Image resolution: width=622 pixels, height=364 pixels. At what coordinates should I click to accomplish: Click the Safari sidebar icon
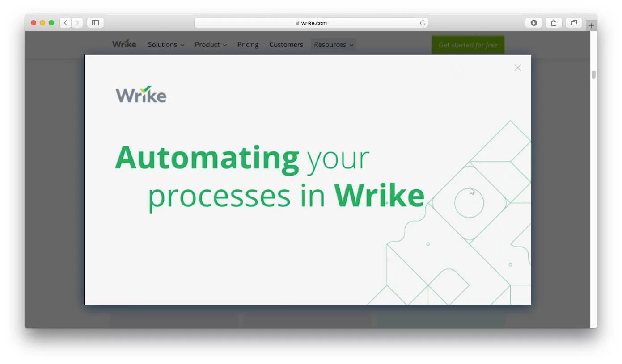(95, 22)
